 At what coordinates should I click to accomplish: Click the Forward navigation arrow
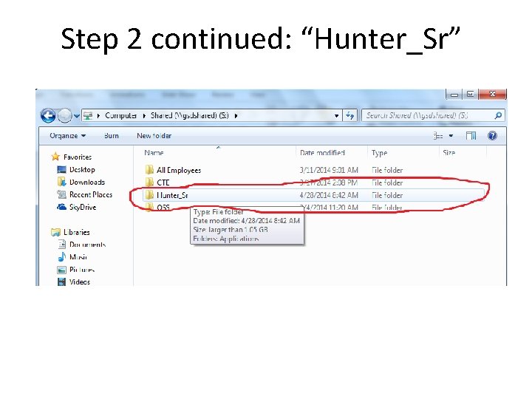(65, 116)
